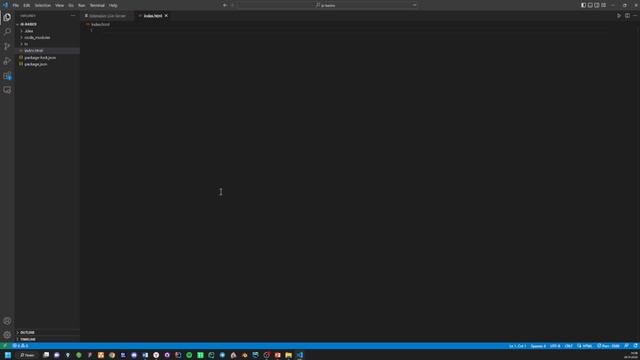The width and height of the screenshot is (640, 360).
Task: Expand the first folder in the Explorer tree
Action: tap(47, 31)
